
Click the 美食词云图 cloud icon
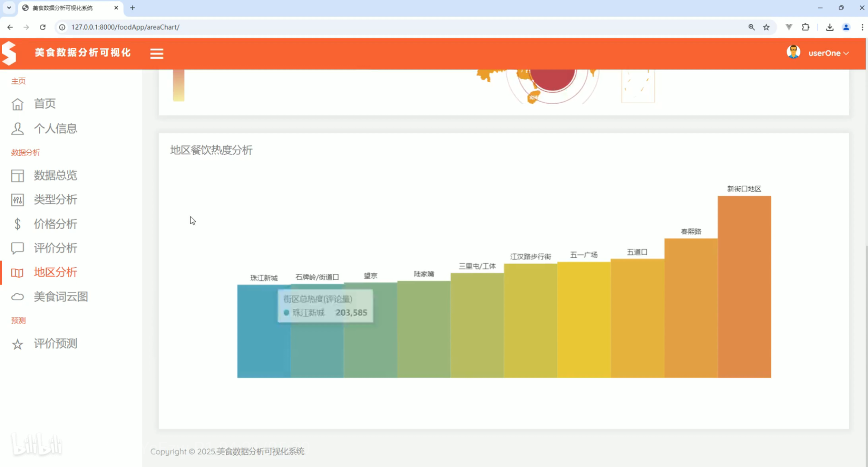(17, 297)
